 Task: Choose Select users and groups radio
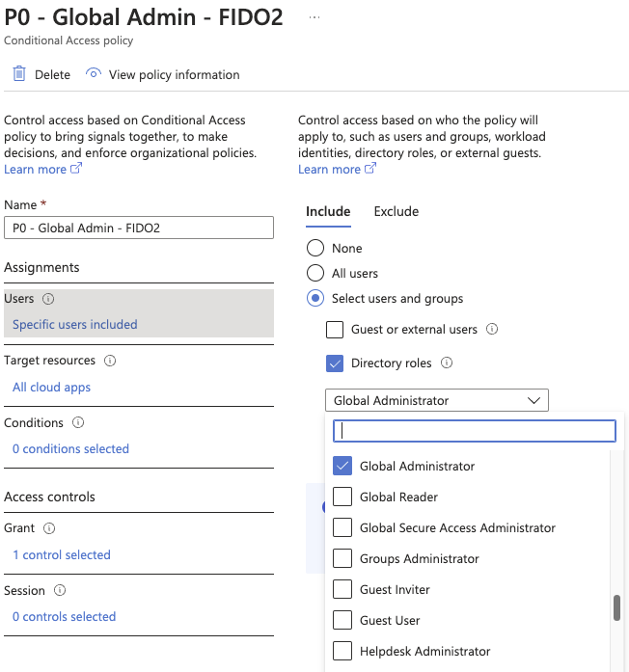tap(315, 298)
